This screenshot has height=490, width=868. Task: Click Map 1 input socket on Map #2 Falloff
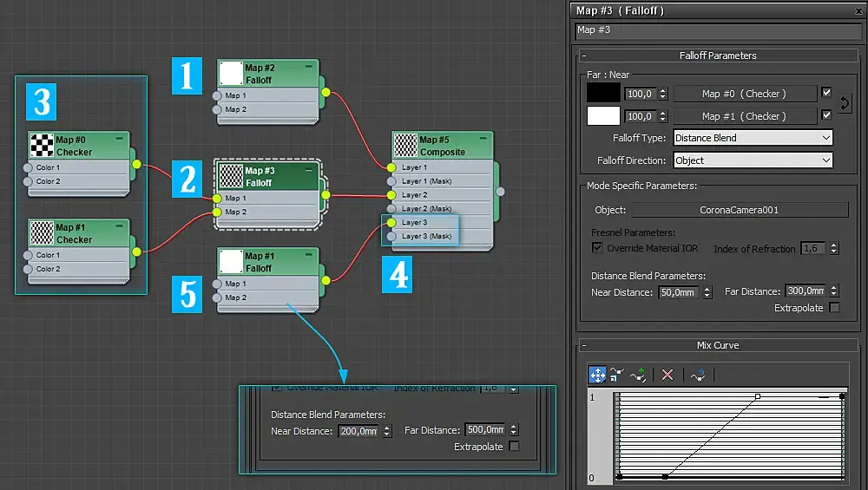[x=217, y=95]
